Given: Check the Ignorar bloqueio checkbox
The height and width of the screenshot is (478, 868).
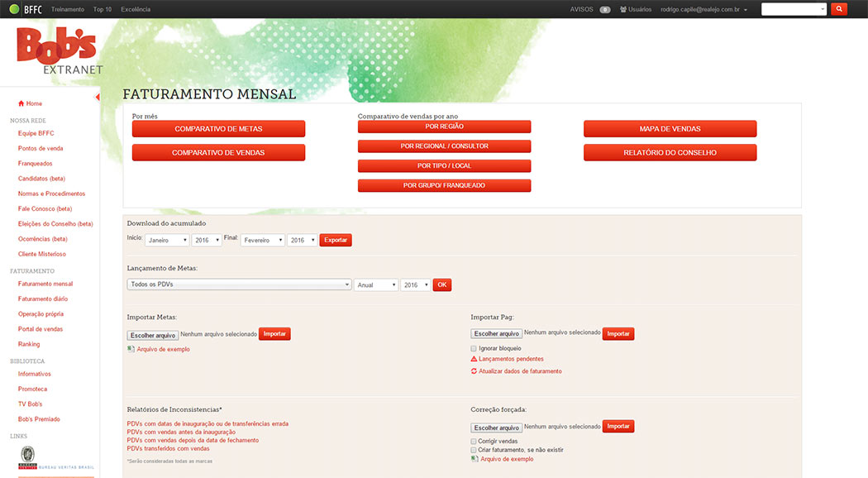Looking at the screenshot, I should (474, 348).
